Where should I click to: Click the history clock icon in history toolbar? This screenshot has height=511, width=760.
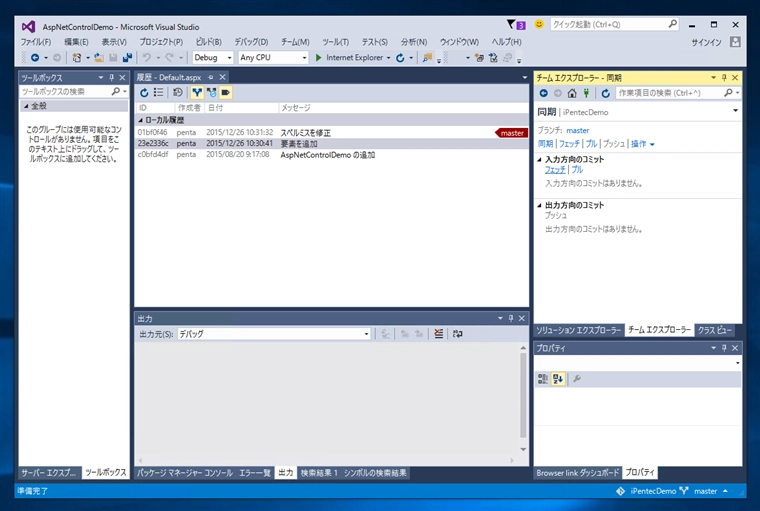click(x=178, y=92)
